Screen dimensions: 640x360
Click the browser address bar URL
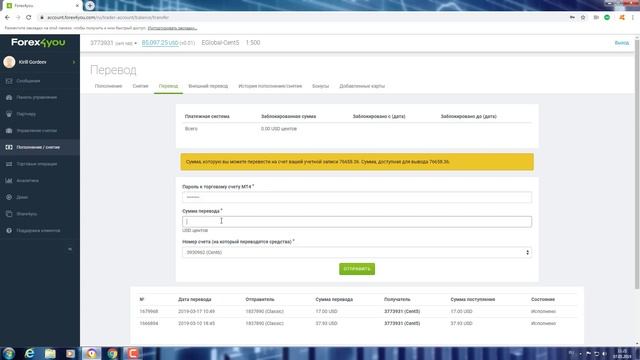108,18
